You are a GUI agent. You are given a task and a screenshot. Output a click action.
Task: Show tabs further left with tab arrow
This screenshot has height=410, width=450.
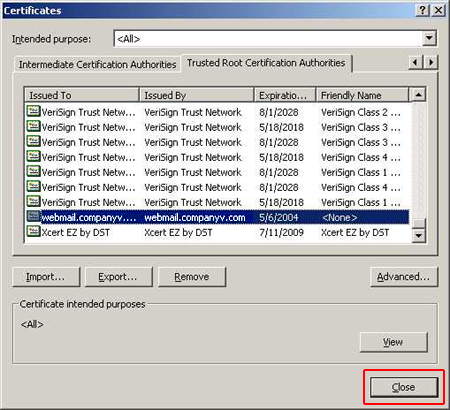tap(415, 62)
